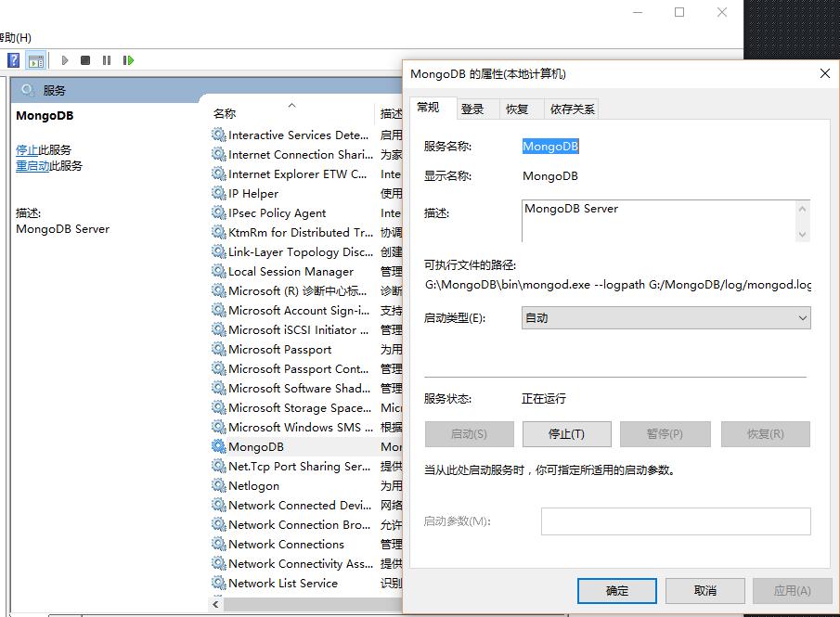Image resolution: width=840 pixels, height=617 pixels.
Task: Click the 确定 button
Action: click(617, 591)
